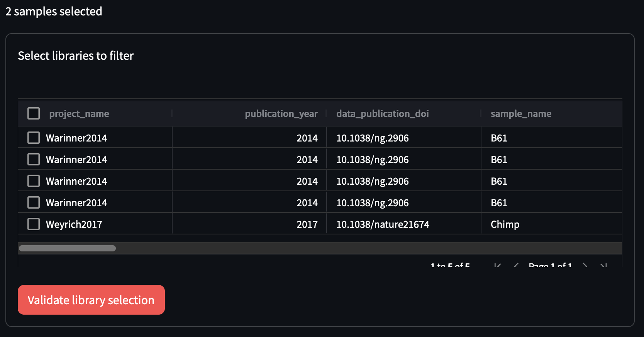Select the Weyrich2017 project name cell
The image size is (644, 337).
95,224
